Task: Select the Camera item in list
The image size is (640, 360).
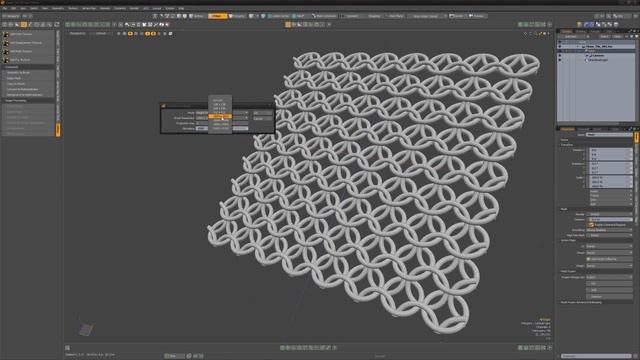Action: (x=598, y=56)
